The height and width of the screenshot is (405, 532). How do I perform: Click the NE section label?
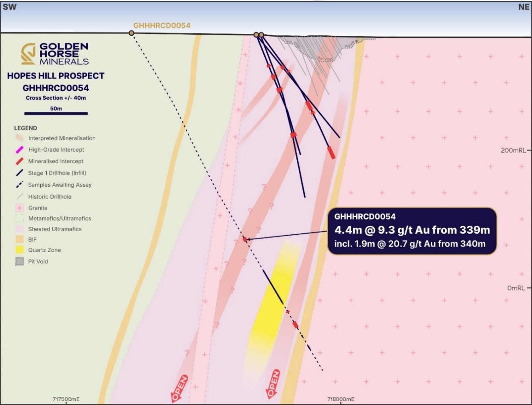pos(524,7)
